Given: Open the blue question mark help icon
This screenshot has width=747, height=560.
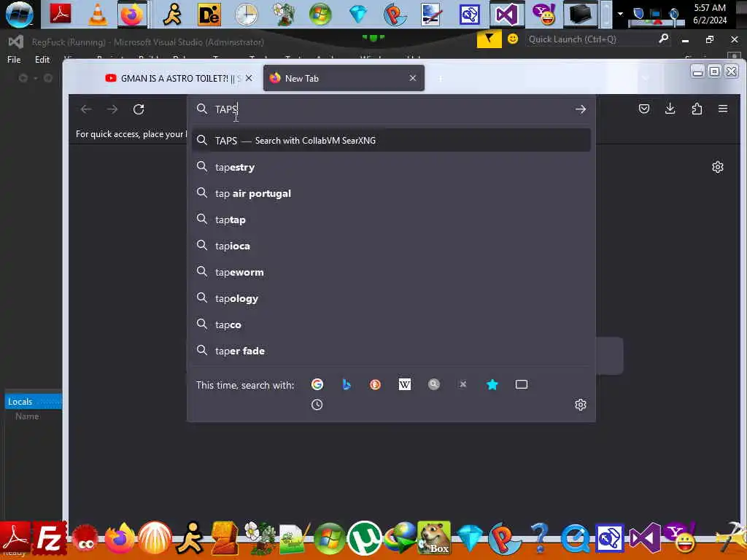Looking at the screenshot, I should point(539,538).
